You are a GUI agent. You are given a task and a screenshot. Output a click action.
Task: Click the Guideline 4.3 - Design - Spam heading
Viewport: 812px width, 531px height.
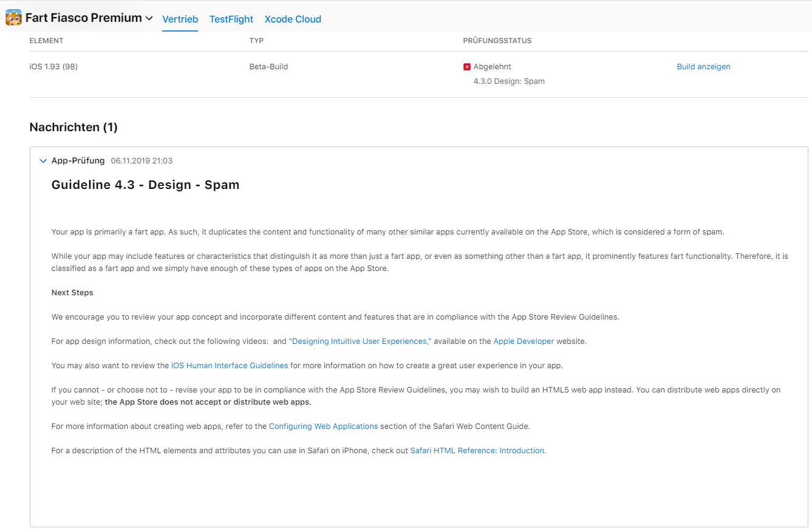pos(146,185)
